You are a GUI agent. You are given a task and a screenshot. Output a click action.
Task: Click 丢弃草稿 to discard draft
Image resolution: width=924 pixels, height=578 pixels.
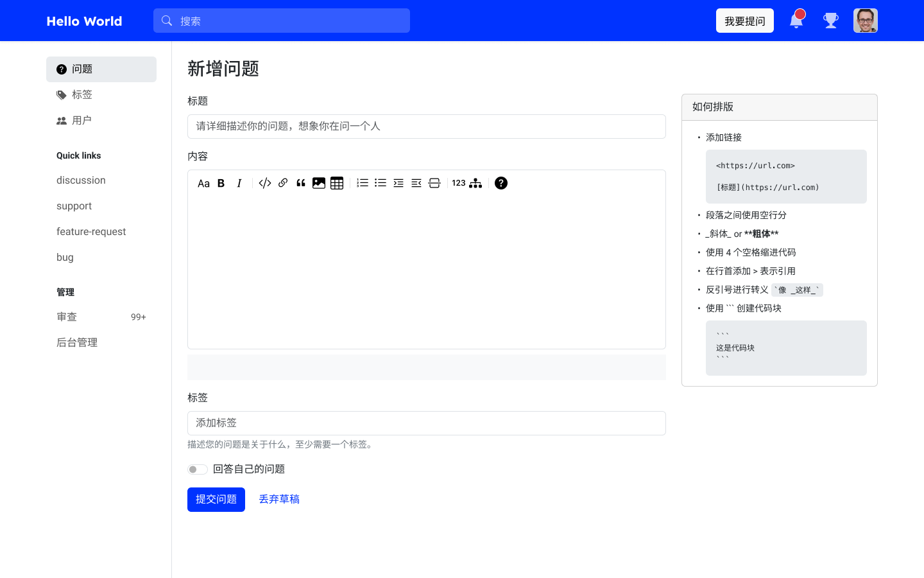(279, 500)
